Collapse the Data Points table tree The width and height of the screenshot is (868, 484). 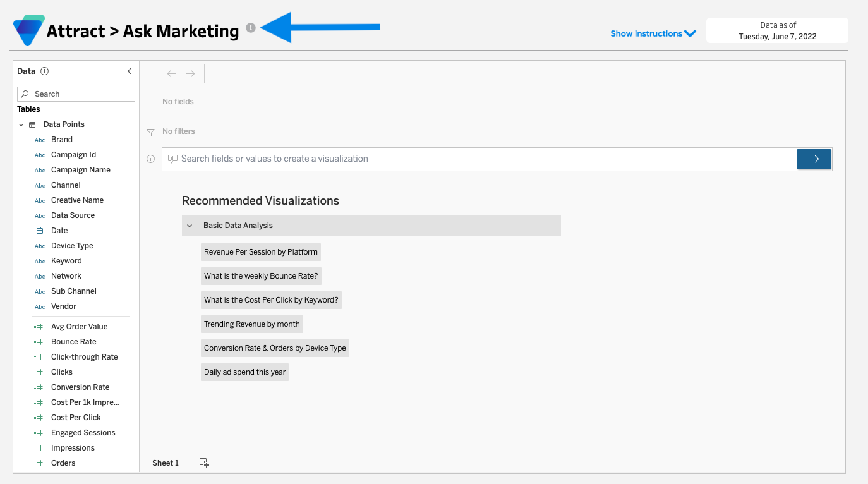point(21,125)
